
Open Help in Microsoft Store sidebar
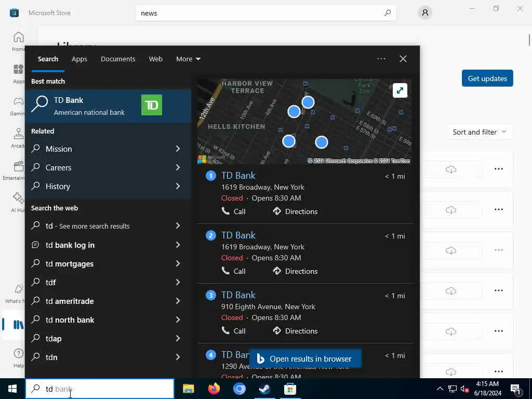19,357
